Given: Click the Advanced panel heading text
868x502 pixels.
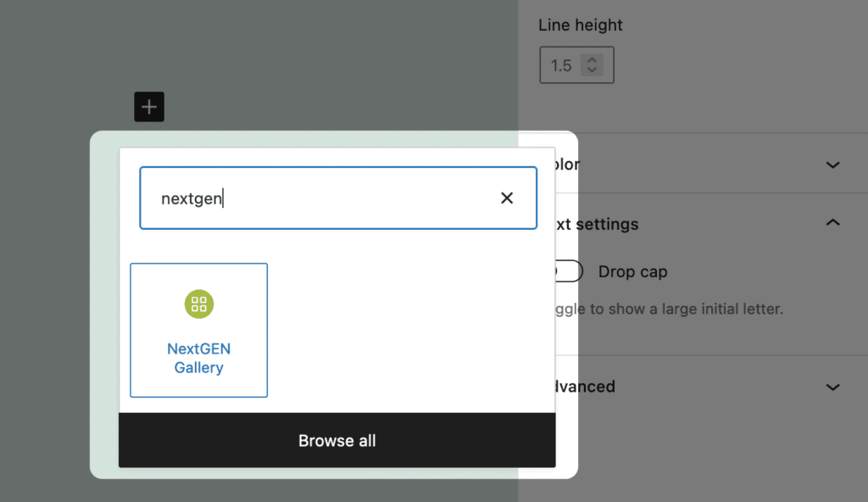Looking at the screenshot, I should [586, 386].
